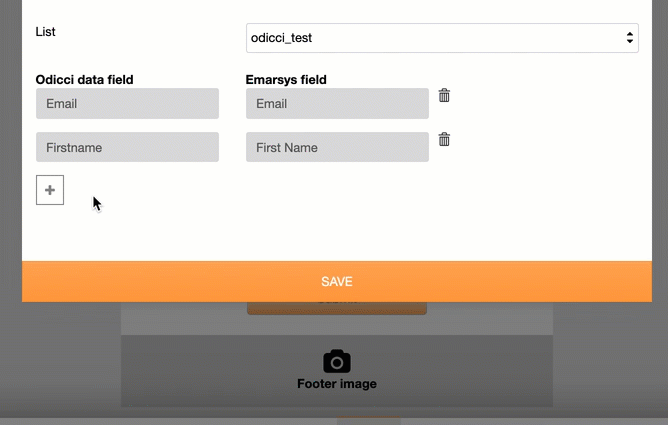This screenshot has height=425, width=668.
Task: Select the Email Emarsys field
Action: click(x=337, y=104)
